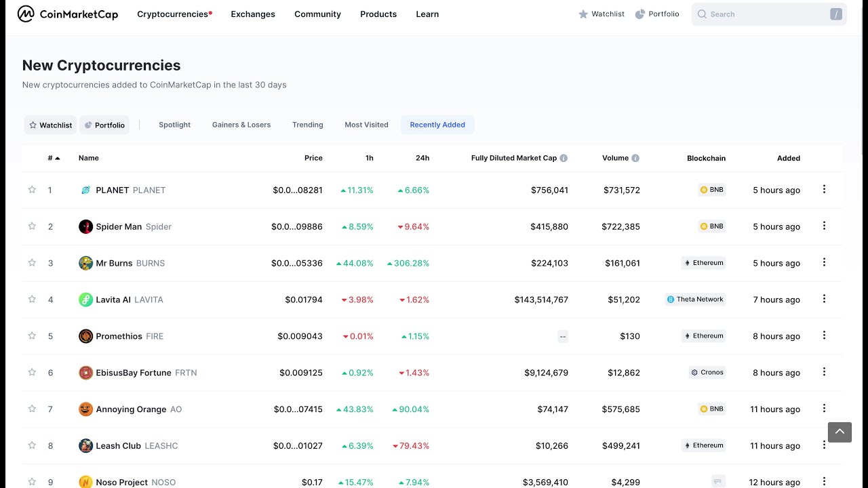
Task: Switch to the Gainers & Losers tab
Action: pyautogui.click(x=241, y=125)
